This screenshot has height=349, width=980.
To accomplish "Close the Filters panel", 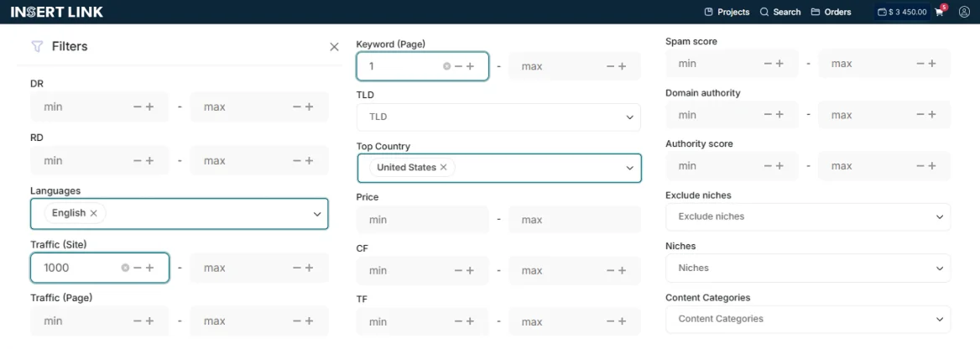I will pyautogui.click(x=334, y=47).
